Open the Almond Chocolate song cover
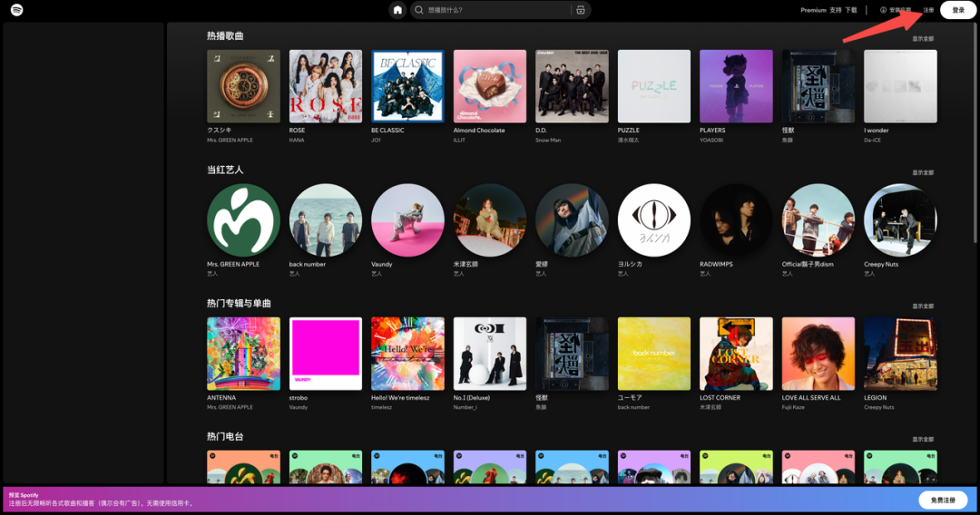The width and height of the screenshot is (980, 515). point(490,86)
